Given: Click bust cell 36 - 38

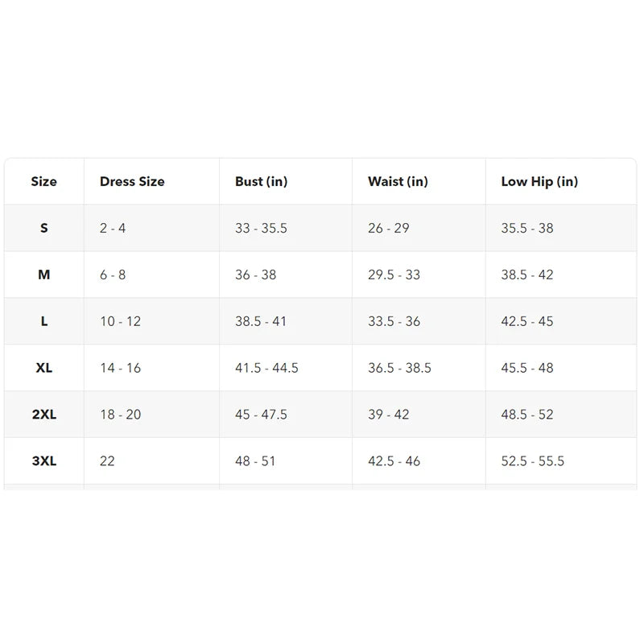Looking at the screenshot, I should point(255,275).
